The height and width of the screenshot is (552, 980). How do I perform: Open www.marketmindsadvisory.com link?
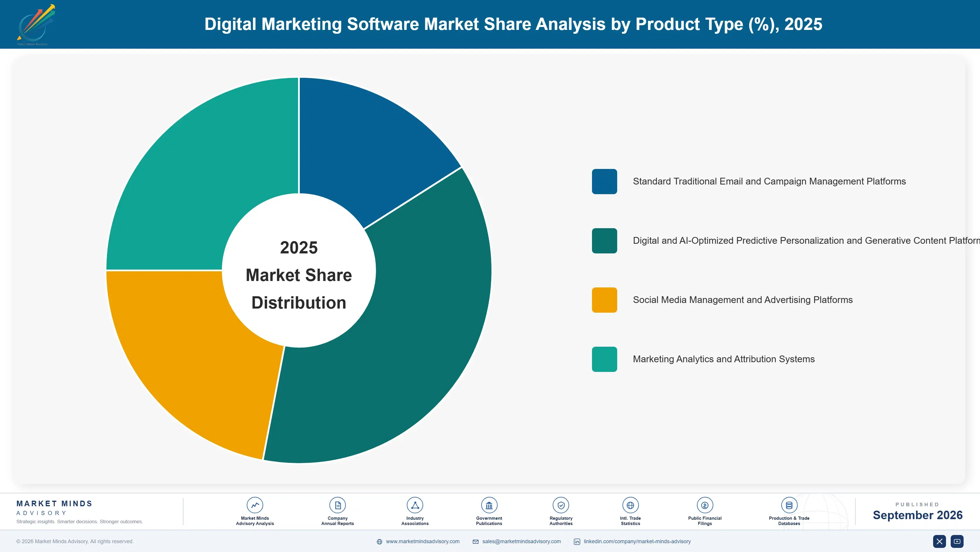[x=423, y=541]
